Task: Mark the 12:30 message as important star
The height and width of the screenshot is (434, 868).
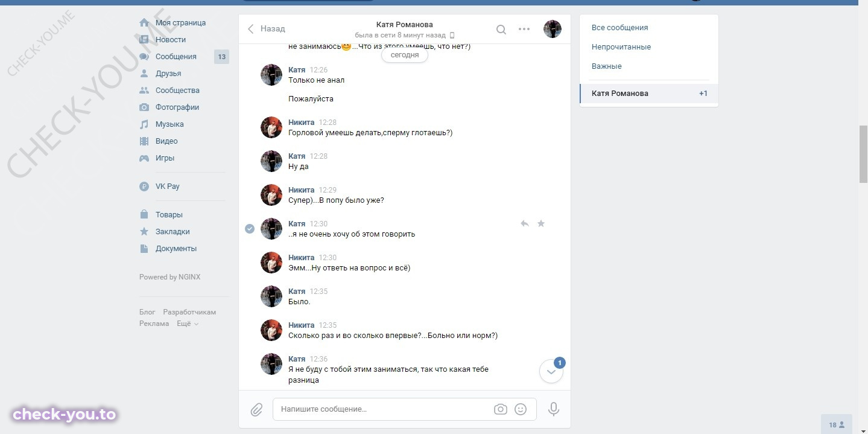Action: (x=541, y=223)
